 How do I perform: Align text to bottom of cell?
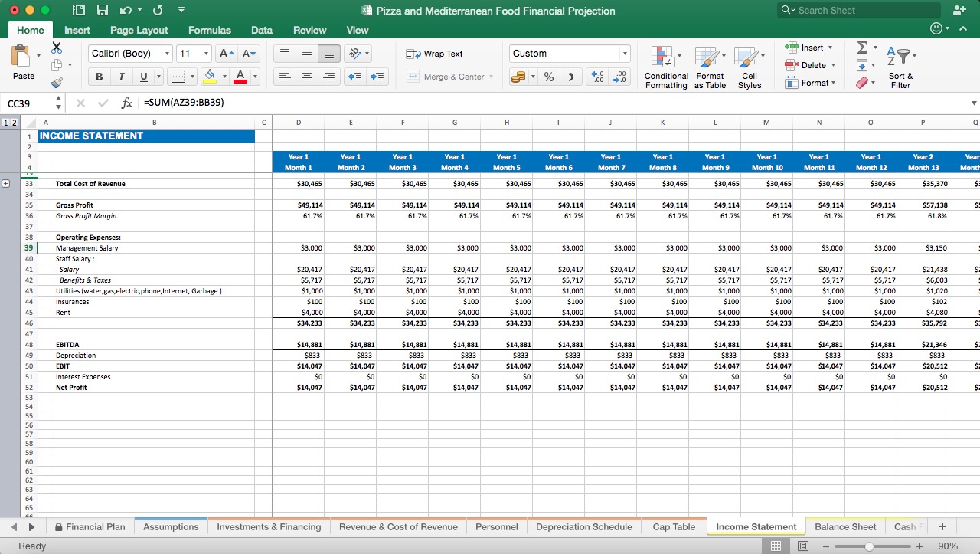tap(328, 54)
